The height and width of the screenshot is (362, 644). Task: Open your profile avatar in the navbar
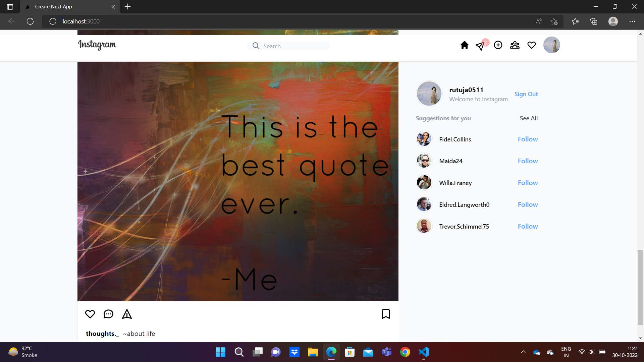(551, 45)
